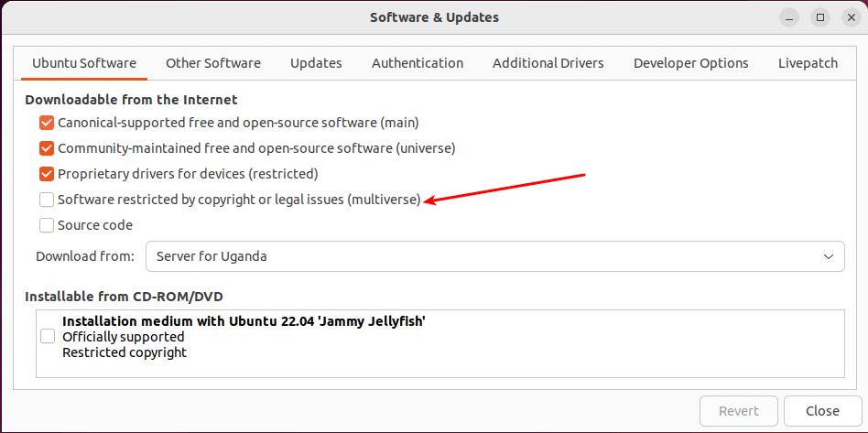868x433 pixels.
Task: Enable Ubuntu 22.04 installation medium checkbox
Action: point(48,336)
